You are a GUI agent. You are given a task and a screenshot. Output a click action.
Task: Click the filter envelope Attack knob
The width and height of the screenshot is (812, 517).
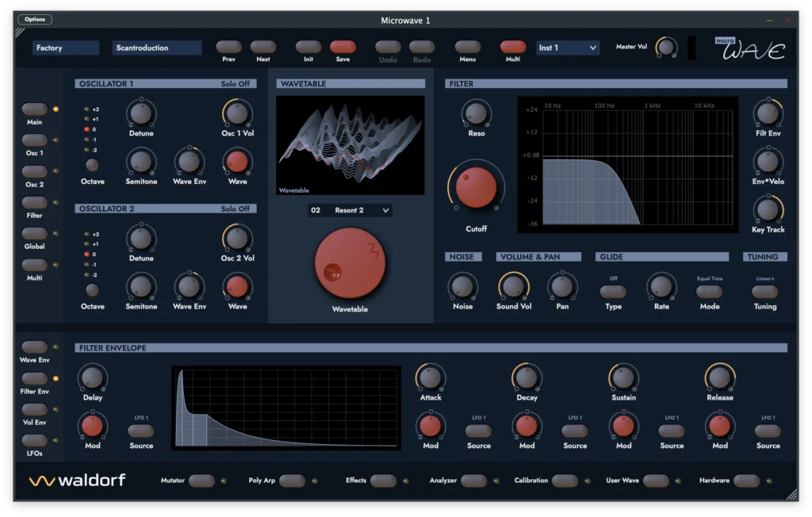tap(431, 377)
